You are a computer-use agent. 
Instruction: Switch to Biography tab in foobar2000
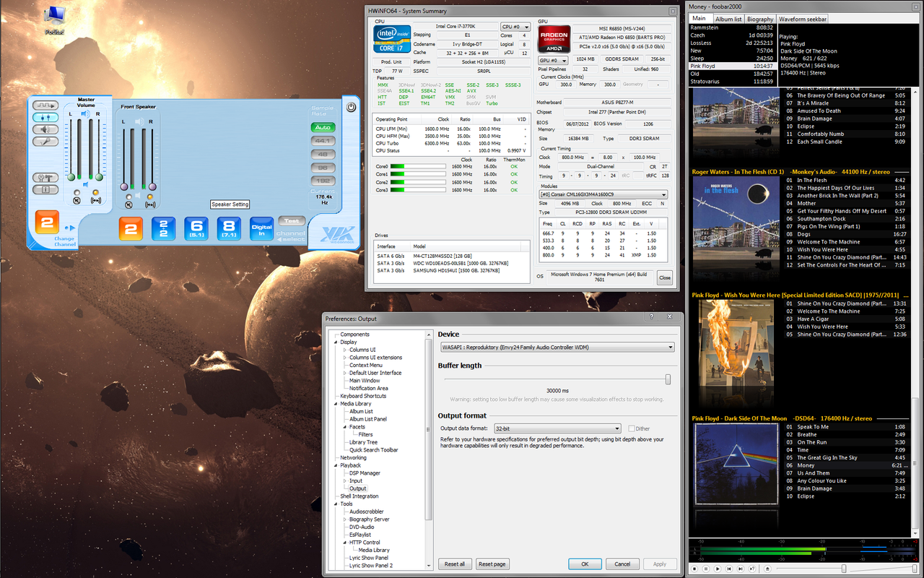coord(760,19)
